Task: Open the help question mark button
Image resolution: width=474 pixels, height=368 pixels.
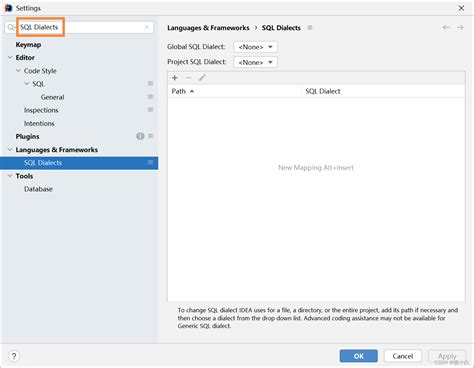Action: click(14, 356)
